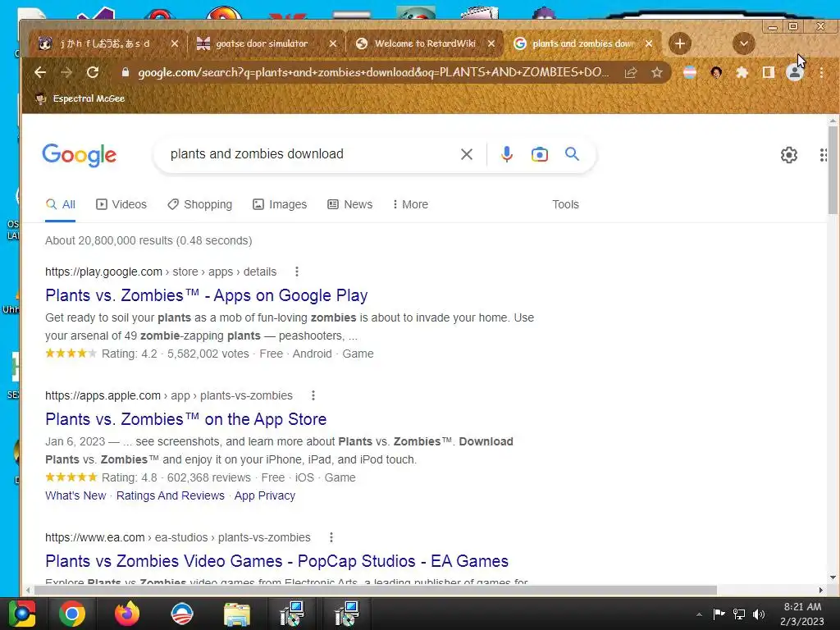This screenshot has height=630, width=840.
Task: Show hidden system tray icons
Action: [699, 614]
